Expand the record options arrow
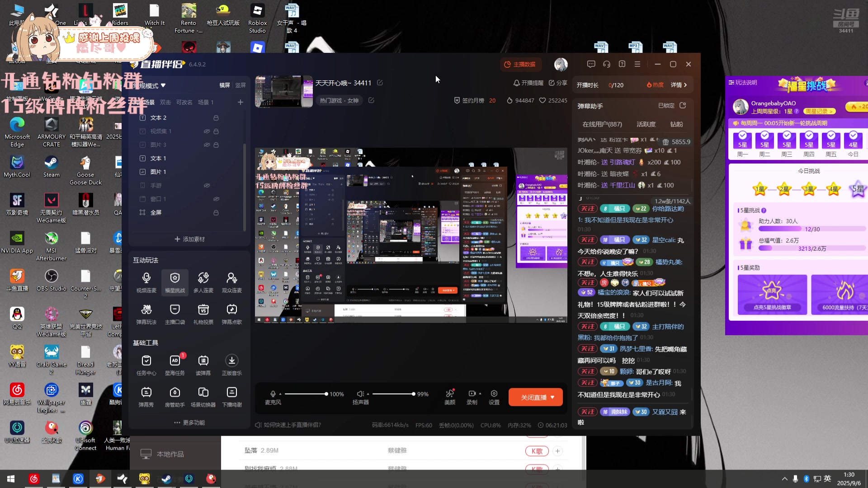 480,394
